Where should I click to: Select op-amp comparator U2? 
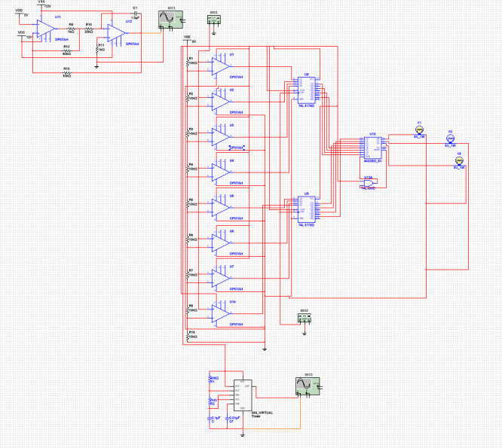(x=220, y=102)
